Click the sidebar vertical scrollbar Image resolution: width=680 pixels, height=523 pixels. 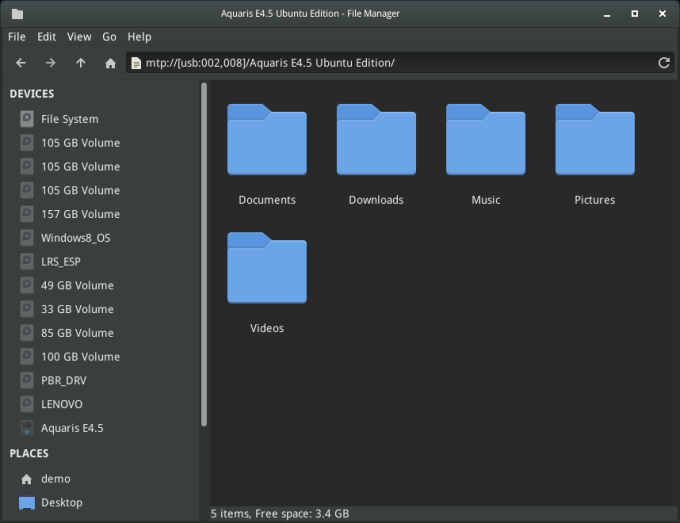[x=204, y=250]
